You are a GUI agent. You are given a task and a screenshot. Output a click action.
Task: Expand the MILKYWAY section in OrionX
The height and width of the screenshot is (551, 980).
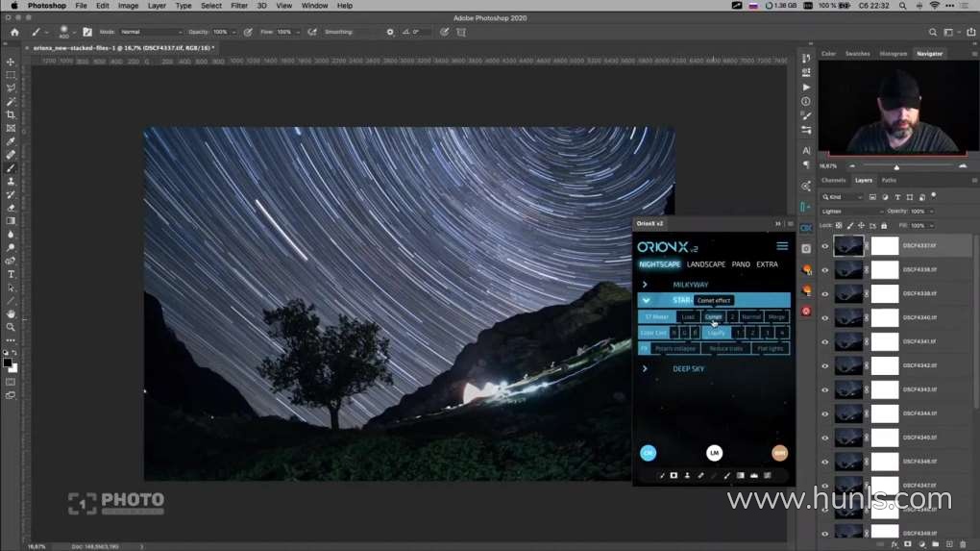[x=645, y=285]
